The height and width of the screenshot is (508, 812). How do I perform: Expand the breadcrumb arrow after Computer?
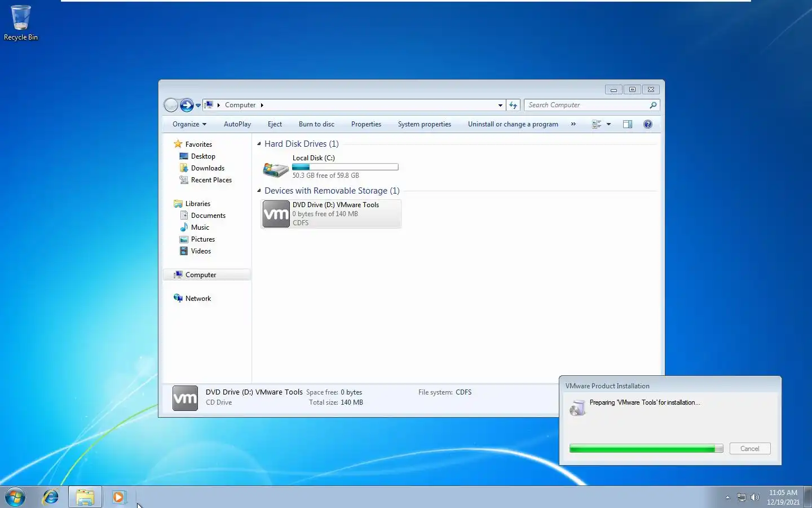[262, 105]
